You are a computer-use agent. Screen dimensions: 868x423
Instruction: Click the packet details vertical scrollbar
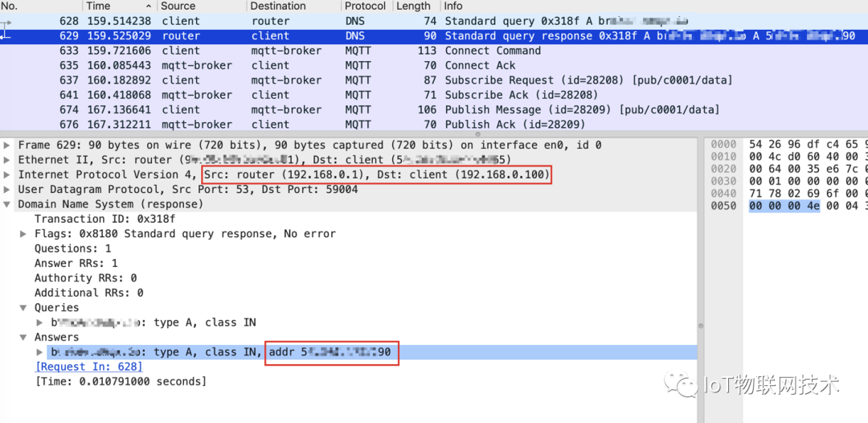tap(699, 326)
